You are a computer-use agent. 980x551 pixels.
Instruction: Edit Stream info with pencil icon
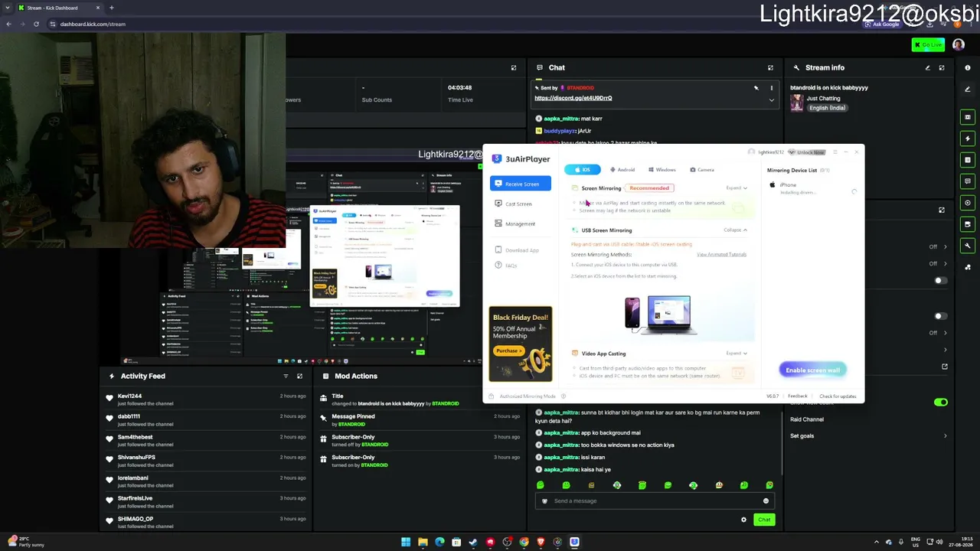point(927,67)
